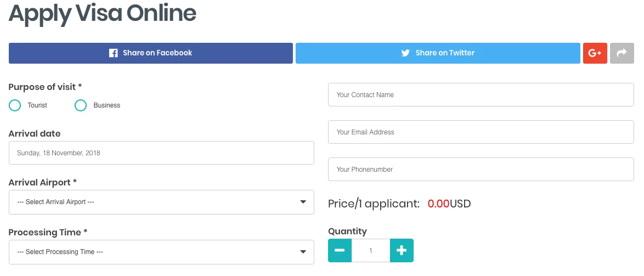Open the Select Arrival Airport dropdown

point(161,202)
